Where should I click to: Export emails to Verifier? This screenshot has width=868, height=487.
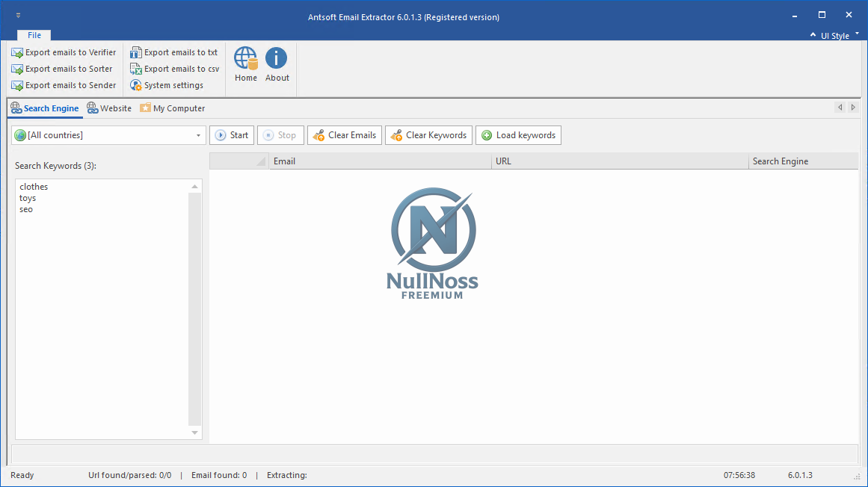pyautogui.click(x=64, y=52)
